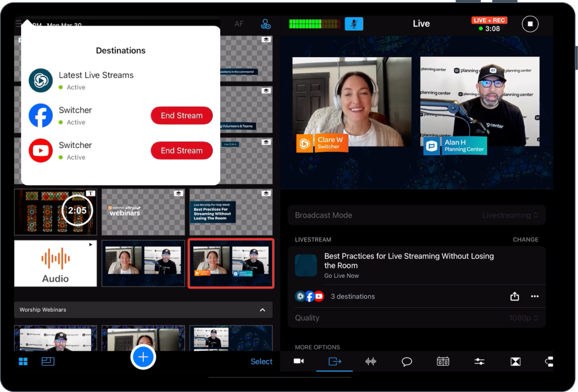
Task: Click the Alan H Planning Center name tag
Action: pyautogui.click(x=455, y=146)
